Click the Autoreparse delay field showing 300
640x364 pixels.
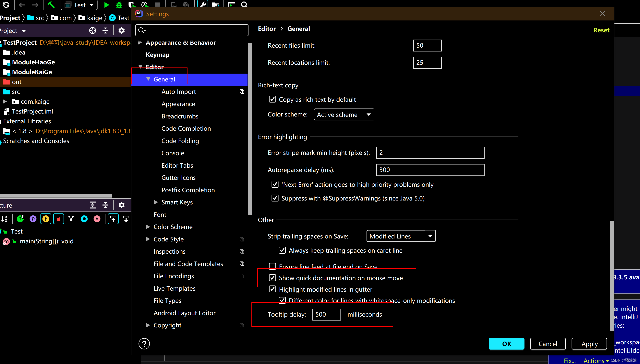tap(430, 170)
